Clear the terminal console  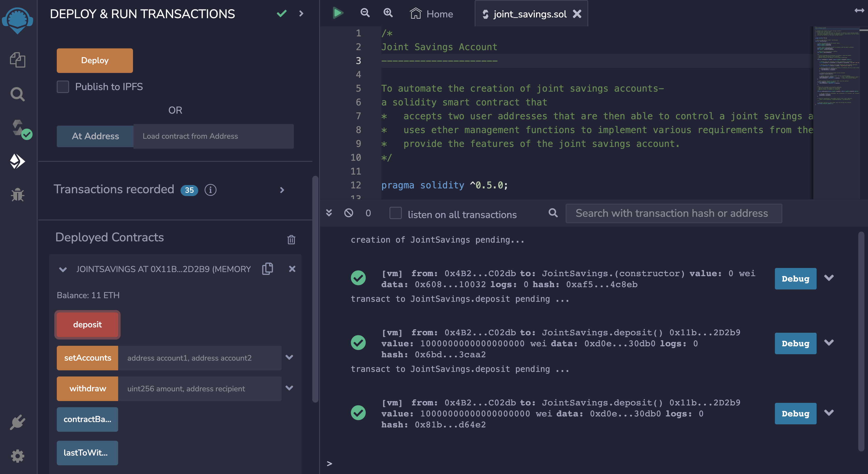(x=349, y=213)
